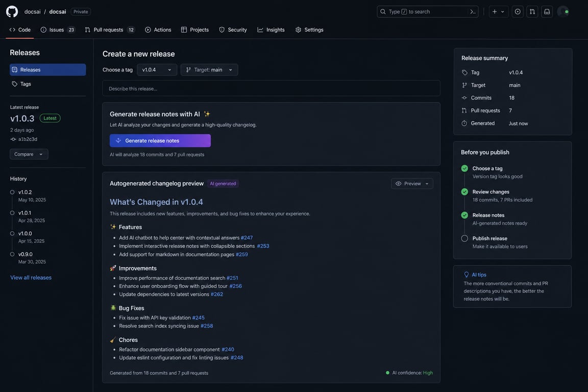588x392 pixels.
Task: Click the GitHub logo icon
Action: 12,12
